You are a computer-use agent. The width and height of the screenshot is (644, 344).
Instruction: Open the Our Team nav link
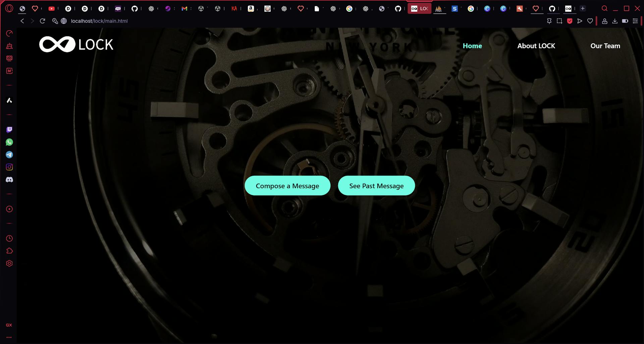(605, 46)
